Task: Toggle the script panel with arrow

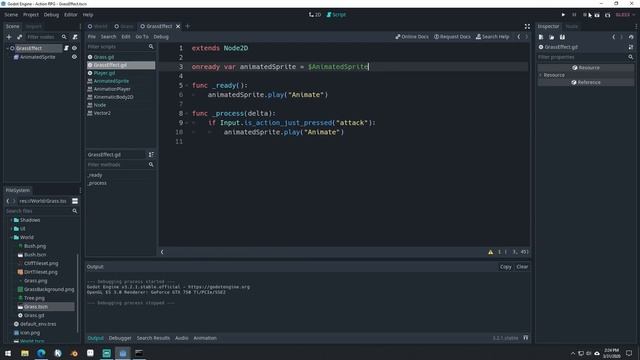Action: point(162,252)
